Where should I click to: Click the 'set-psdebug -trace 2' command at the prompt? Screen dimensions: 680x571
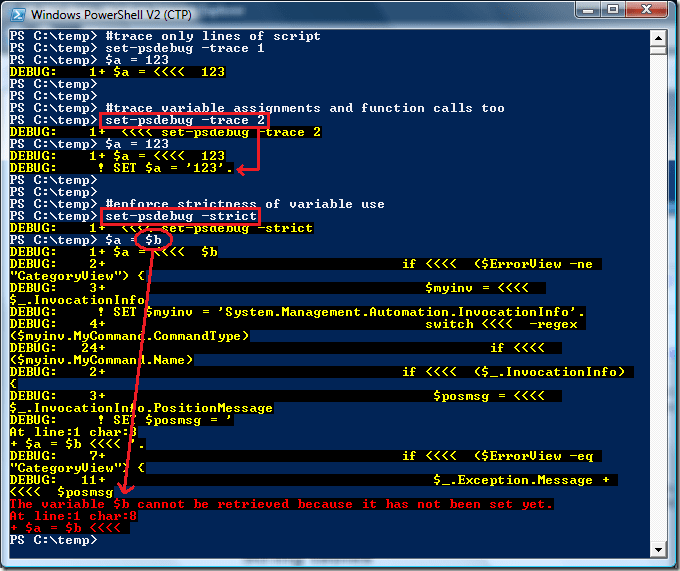pyautogui.click(x=185, y=120)
